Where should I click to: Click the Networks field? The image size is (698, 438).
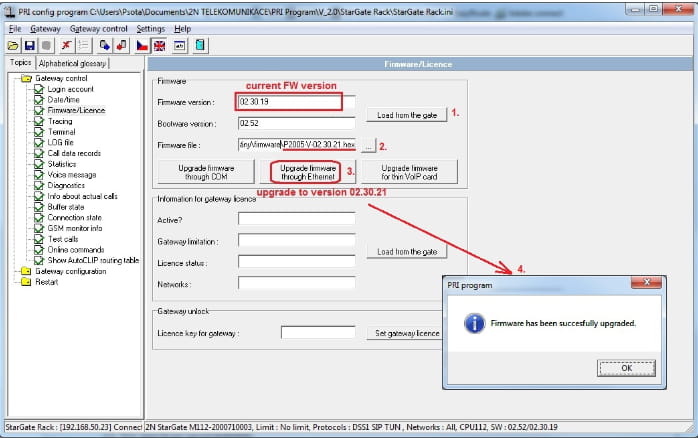pos(296,283)
